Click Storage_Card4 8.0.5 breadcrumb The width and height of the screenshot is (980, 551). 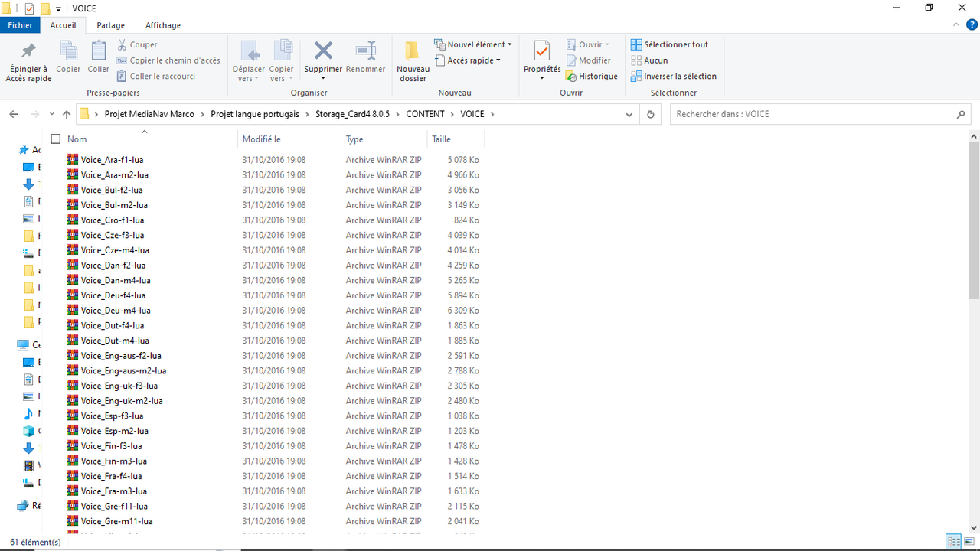[352, 114]
